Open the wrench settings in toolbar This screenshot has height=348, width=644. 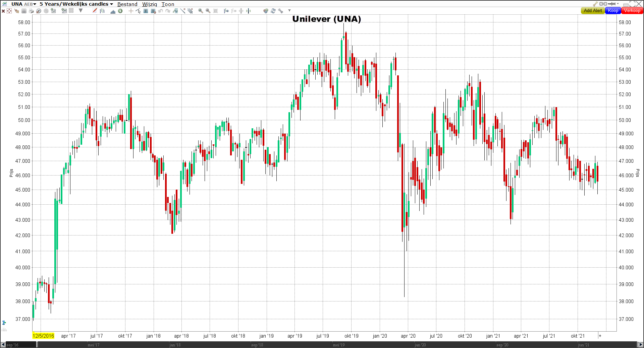(x=280, y=11)
